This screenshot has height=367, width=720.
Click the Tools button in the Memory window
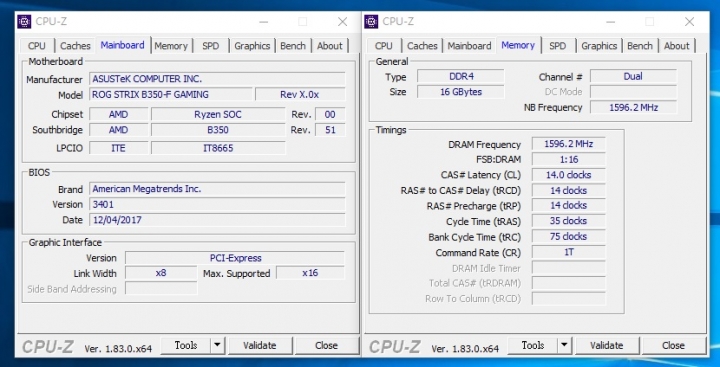(533, 345)
